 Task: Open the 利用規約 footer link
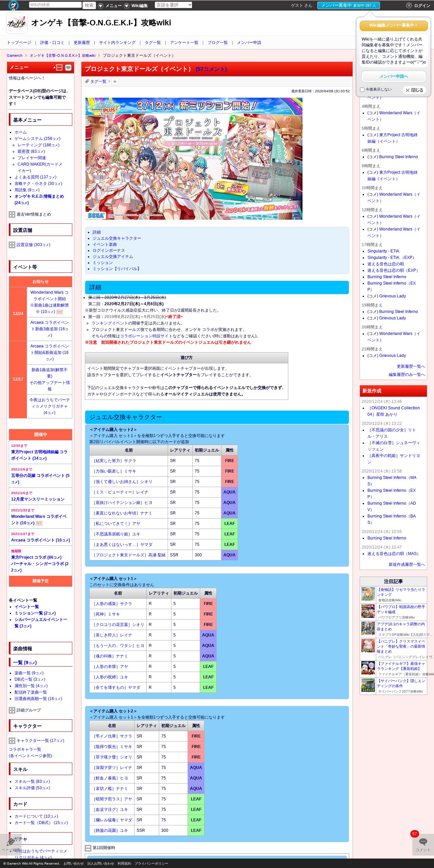pos(124,863)
